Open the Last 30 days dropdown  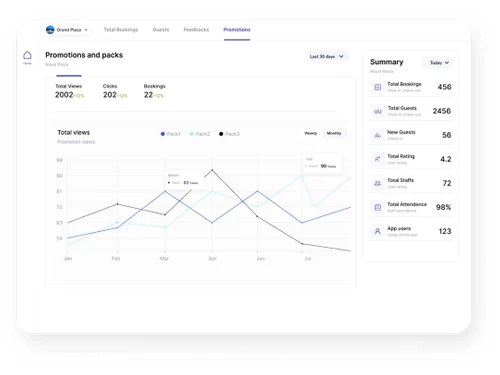pos(327,56)
